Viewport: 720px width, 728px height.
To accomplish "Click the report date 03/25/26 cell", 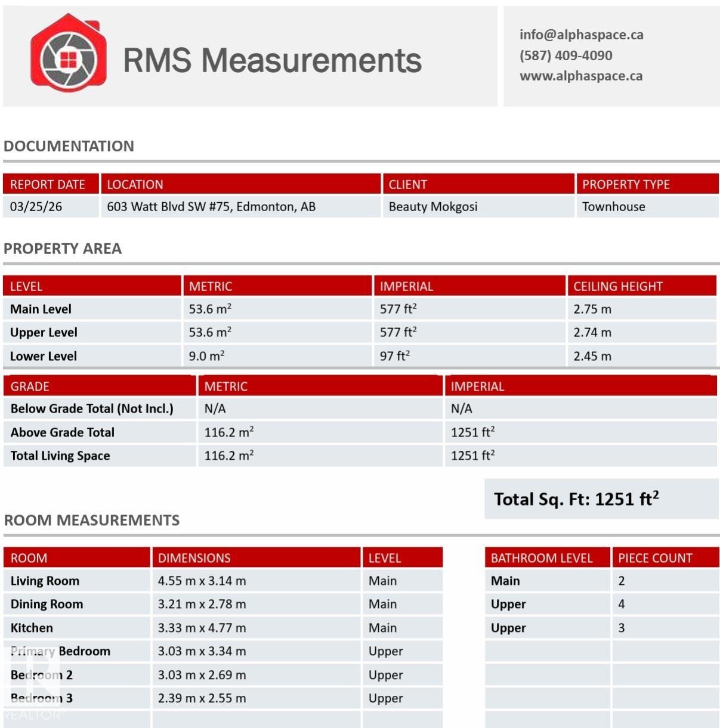I will coord(35,206).
